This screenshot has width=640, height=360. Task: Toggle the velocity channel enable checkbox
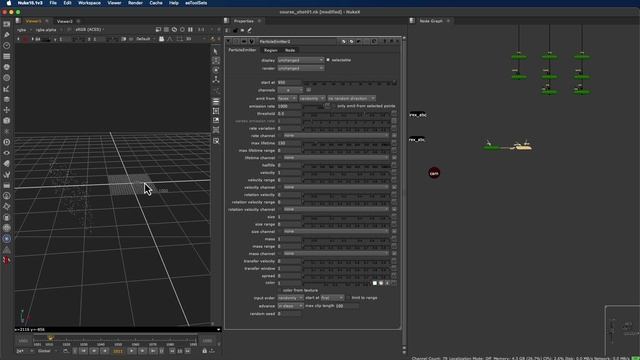tap(280, 187)
